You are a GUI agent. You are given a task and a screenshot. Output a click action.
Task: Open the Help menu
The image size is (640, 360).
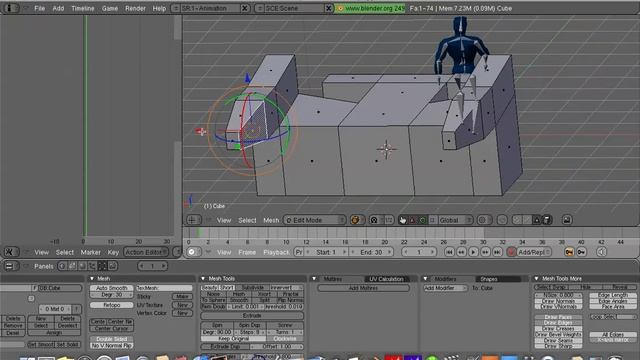tap(159, 8)
